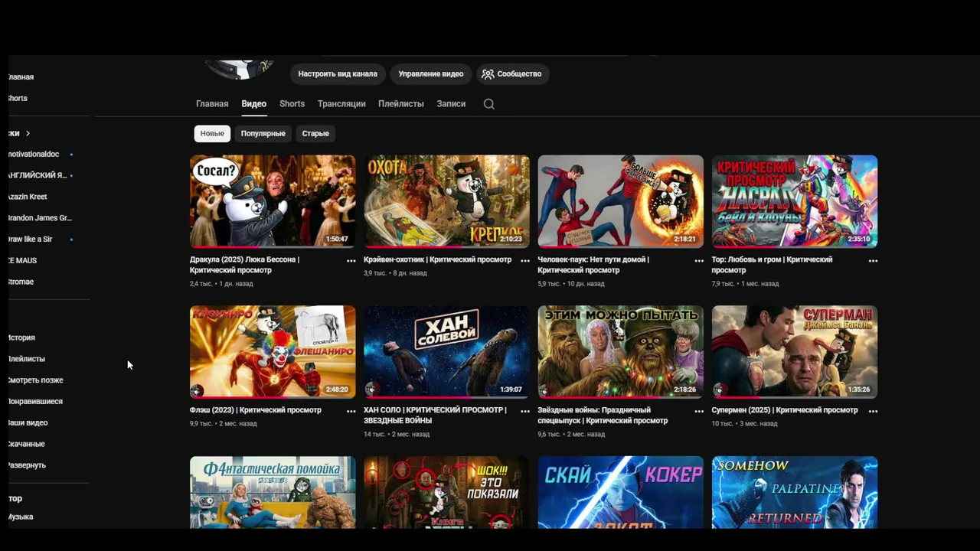
Task: Open the Ф4нтастическая помойка thumbnail
Action: point(273,492)
